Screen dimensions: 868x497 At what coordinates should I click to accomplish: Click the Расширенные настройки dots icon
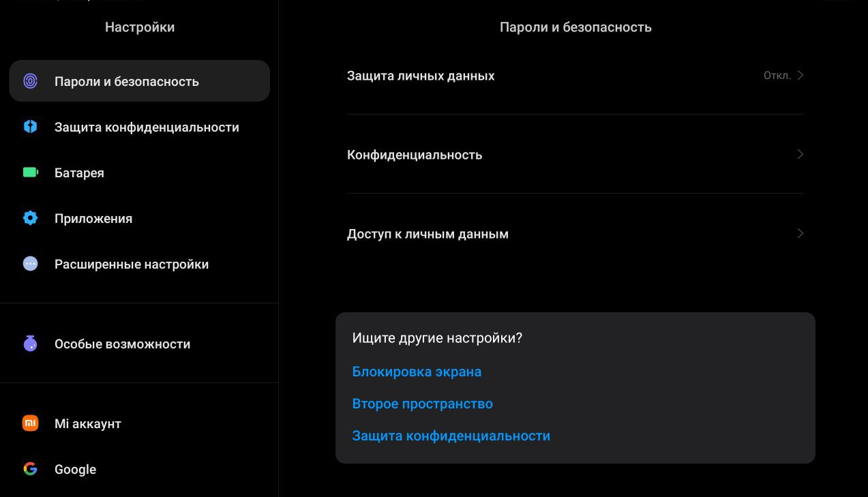tap(31, 264)
